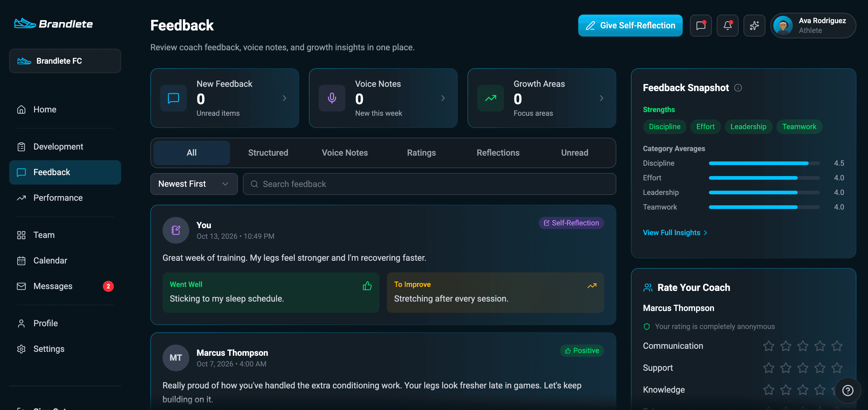Image resolution: width=868 pixels, height=410 pixels.
Task: Click the thumbs-up icon in Went Well
Action: (x=367, y=286)
